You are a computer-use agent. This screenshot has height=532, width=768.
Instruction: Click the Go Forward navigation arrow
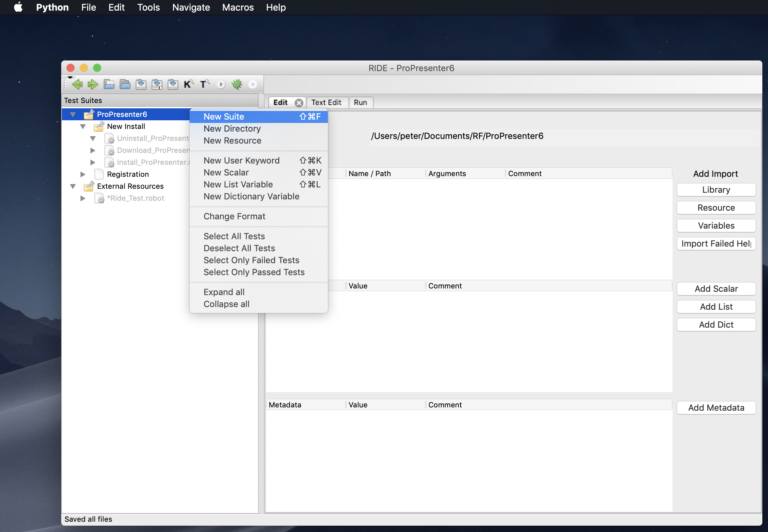pyautogui.click(x=93, y=84)
